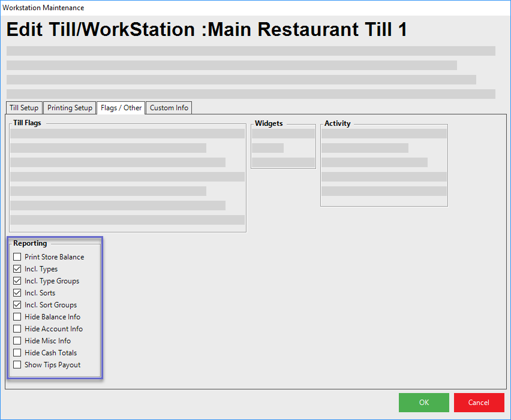511x420 pixels.
Task: Check the Hide Balance Info box
Action: point(17,317)
